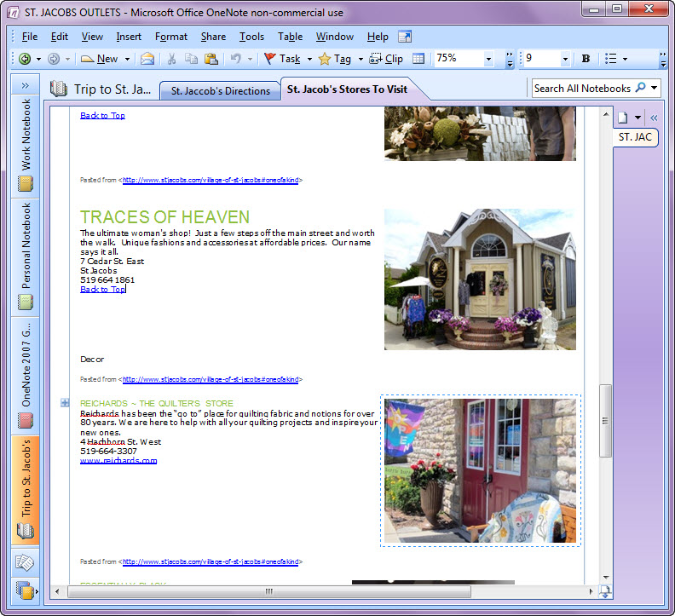Expand the navigation bar chevron
This screenshot has height=616, width=675.
pos(25,85)
